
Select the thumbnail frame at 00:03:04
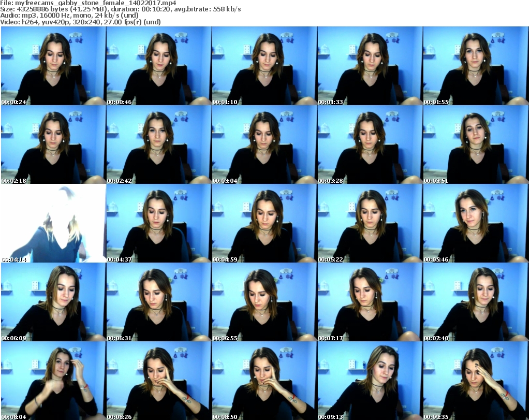coord(264,144)
